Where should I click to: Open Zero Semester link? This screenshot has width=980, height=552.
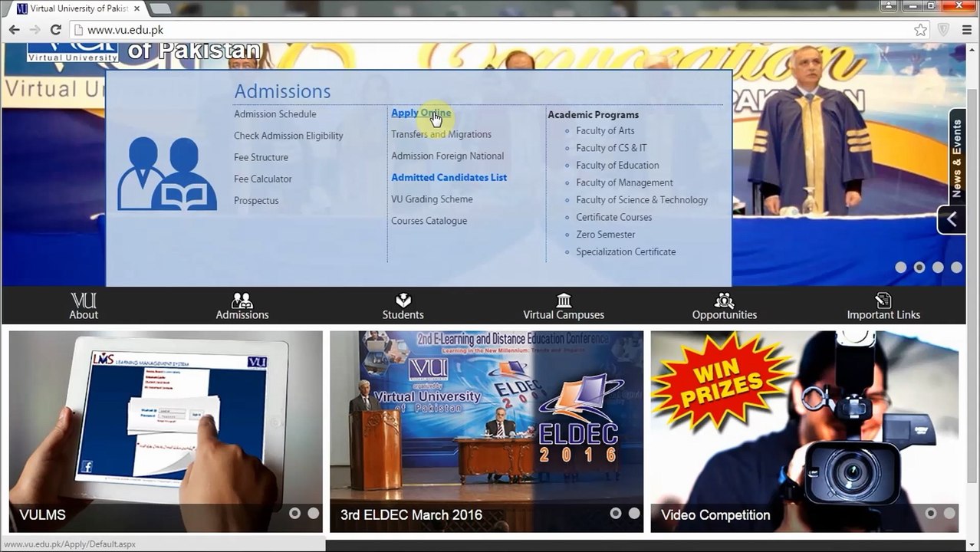[606, 235]
